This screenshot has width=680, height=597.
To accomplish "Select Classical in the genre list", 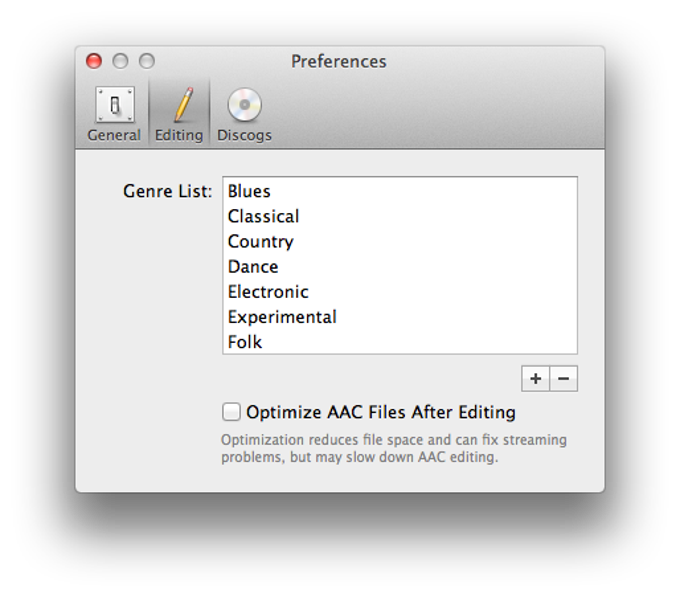I will (x=400, y=216).
